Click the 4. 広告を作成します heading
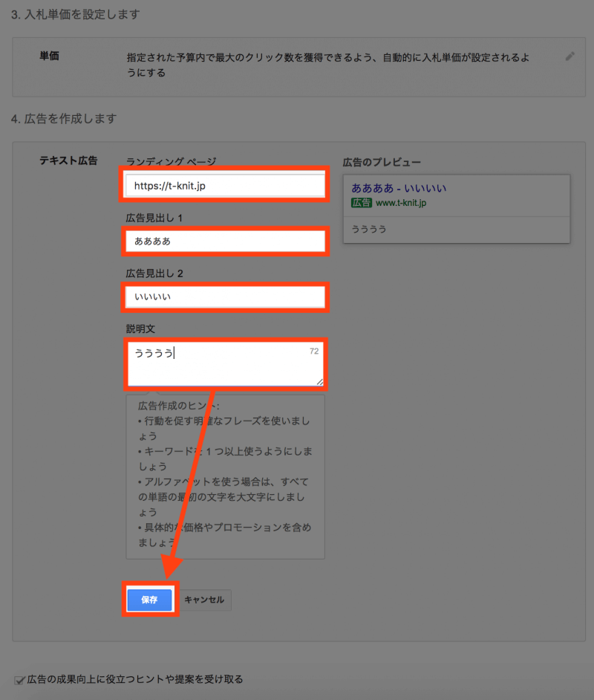The width and height of the screenshot is (594, 700). pyautogui.click(x=64, y=119)
